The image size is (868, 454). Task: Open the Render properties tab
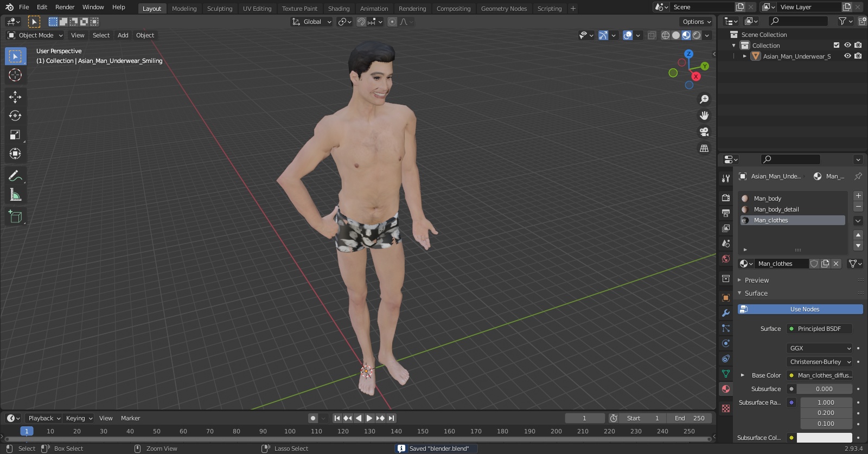coord(726,198)
